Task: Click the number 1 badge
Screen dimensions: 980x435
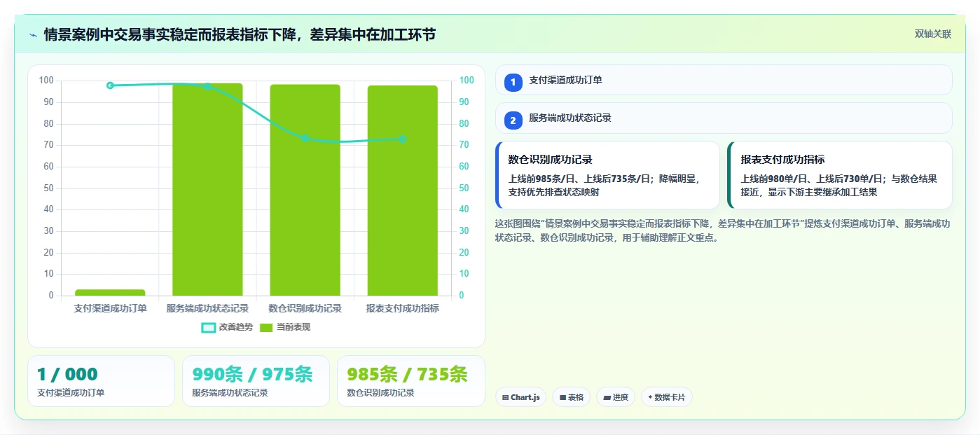Action: tap(513, 82)
